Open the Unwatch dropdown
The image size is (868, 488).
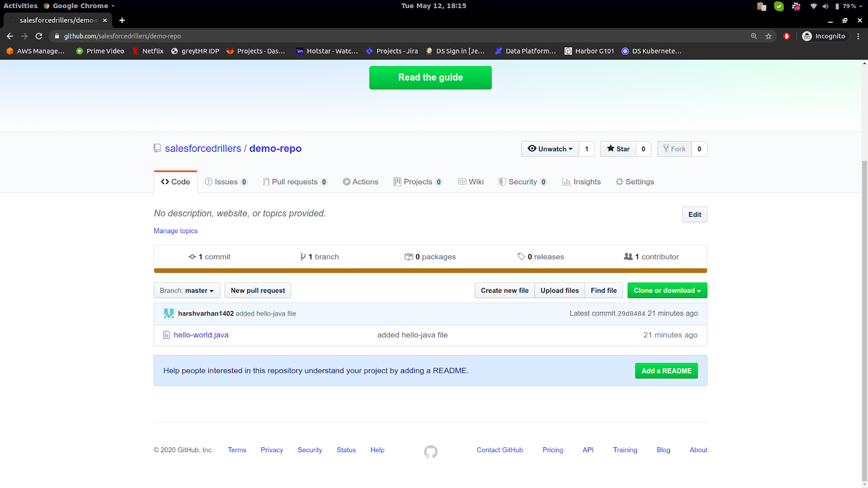pos(550,149)
